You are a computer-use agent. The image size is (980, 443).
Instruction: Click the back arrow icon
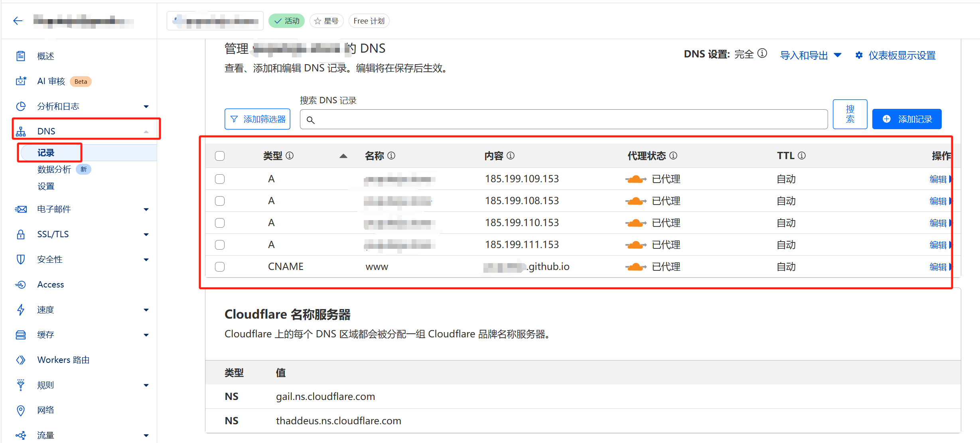[18, 21]
